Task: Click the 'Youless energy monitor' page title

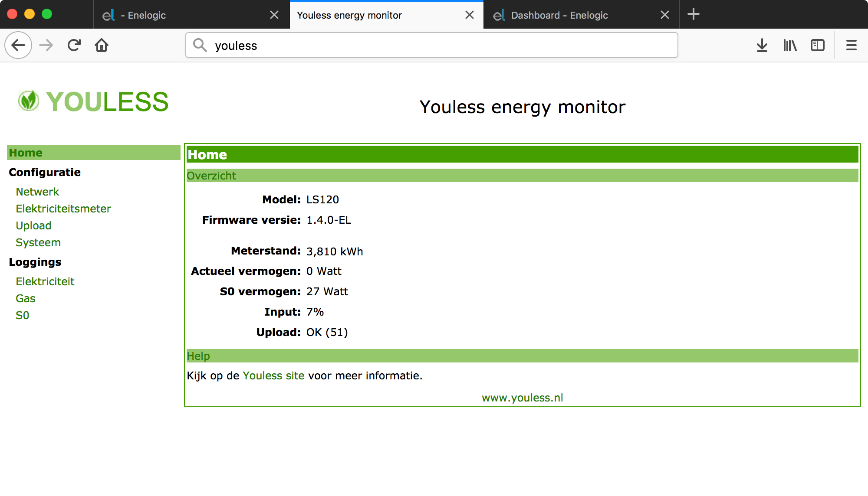Action: point(523,107)
